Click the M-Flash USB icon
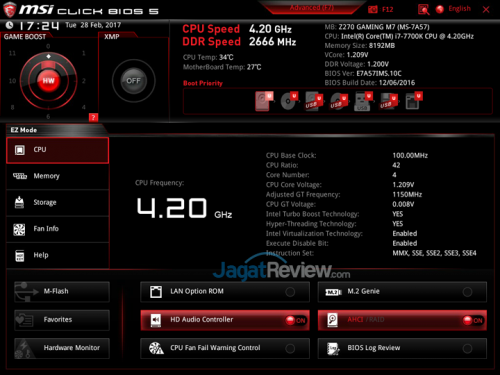500x375 pixels. pyautogui.click(x=26, y=292)
